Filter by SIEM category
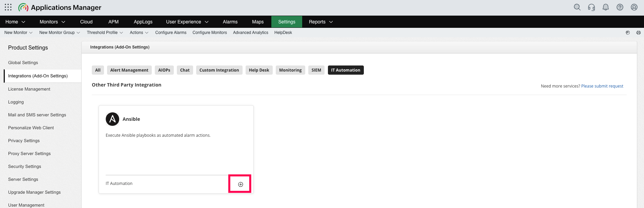This screenshot has height=208, width=644. [x=316, y=70]
